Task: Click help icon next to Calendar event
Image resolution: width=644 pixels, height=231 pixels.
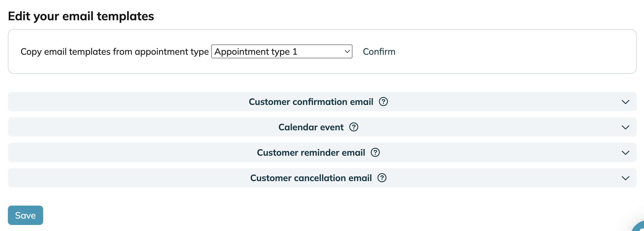Action: tap(354, 127)
